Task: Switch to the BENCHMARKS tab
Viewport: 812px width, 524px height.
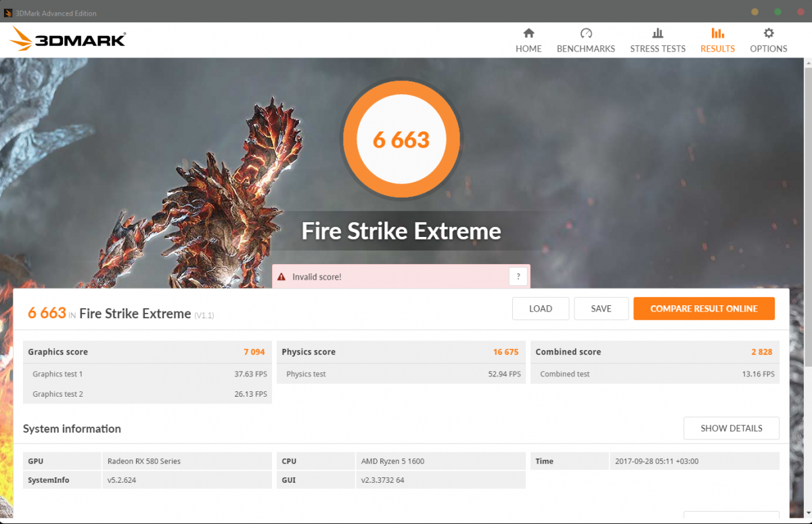Action: click(x=586, y=41)
